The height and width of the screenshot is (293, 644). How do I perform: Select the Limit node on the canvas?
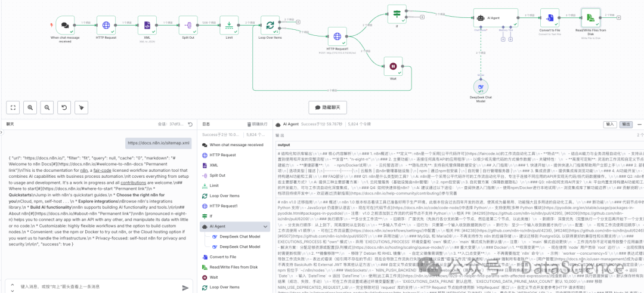coord(229,26)
